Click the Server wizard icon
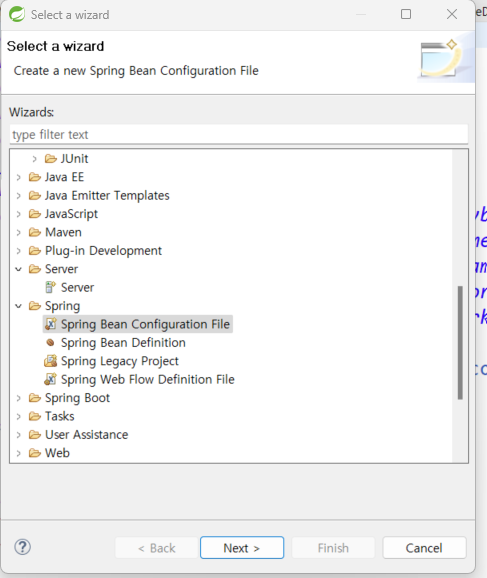Image resolution: width=487 pixels, height=578 pixels. coord(50,288)
